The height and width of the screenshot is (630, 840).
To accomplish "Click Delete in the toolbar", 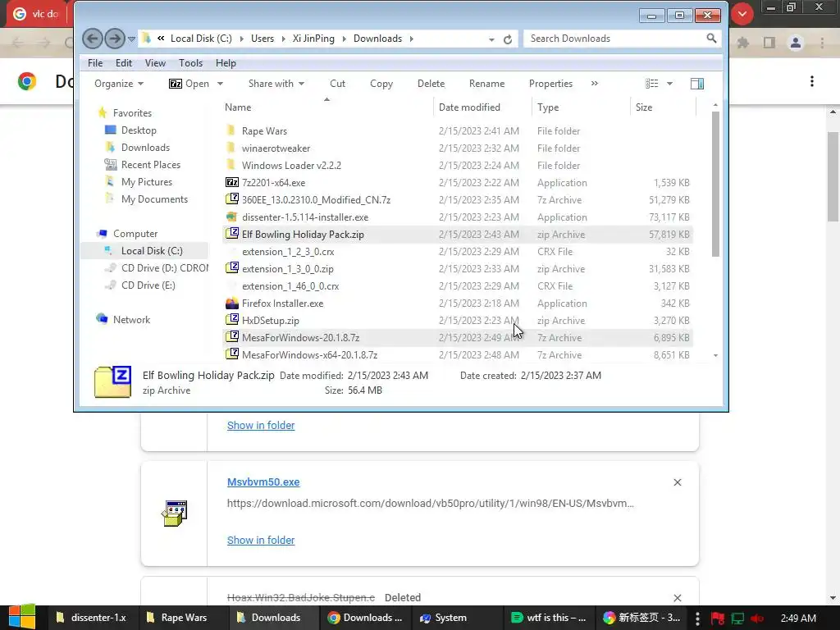I will pyautogui.click(x=431, y=84).
